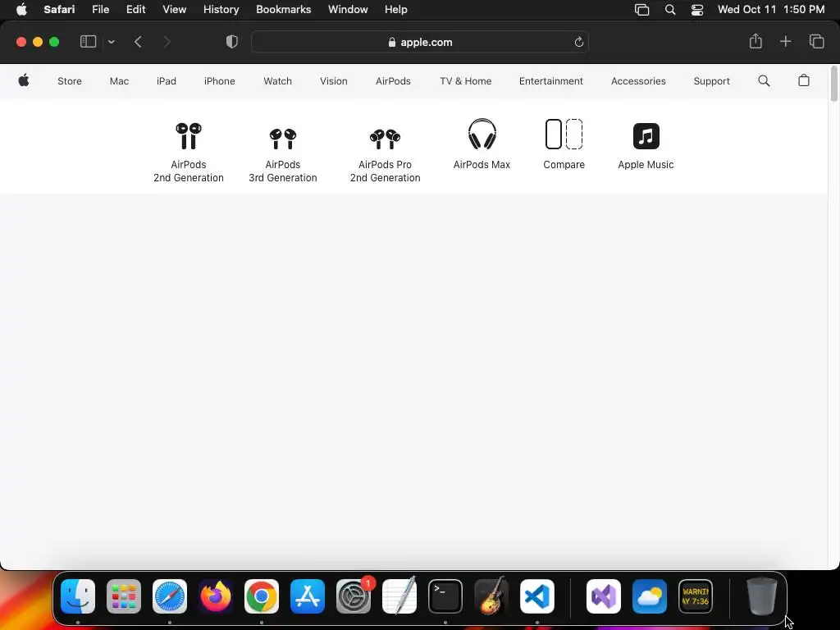The width and height of the screenshot is (840, 630).
Task: Open the Apple Music icon link
Action: pyautogui.click(x=646, y=136)
